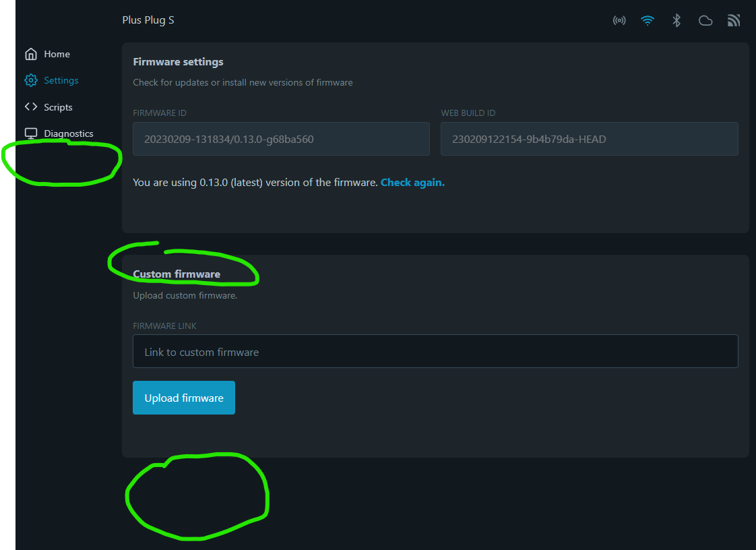The width and height of the screenshot is (756, 550).
Task: Click the Bluetooth status icon
Action: click(676, 20)
